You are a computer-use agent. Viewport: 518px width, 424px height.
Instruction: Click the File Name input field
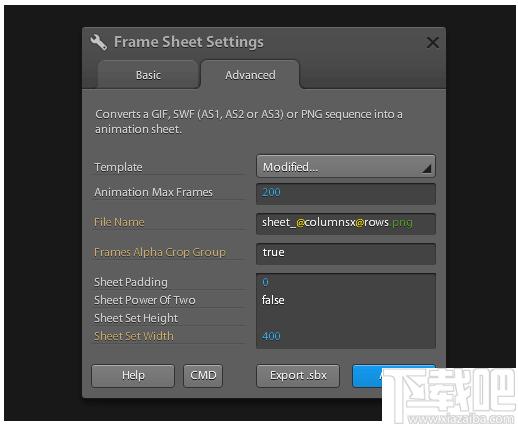coord(346,223)
